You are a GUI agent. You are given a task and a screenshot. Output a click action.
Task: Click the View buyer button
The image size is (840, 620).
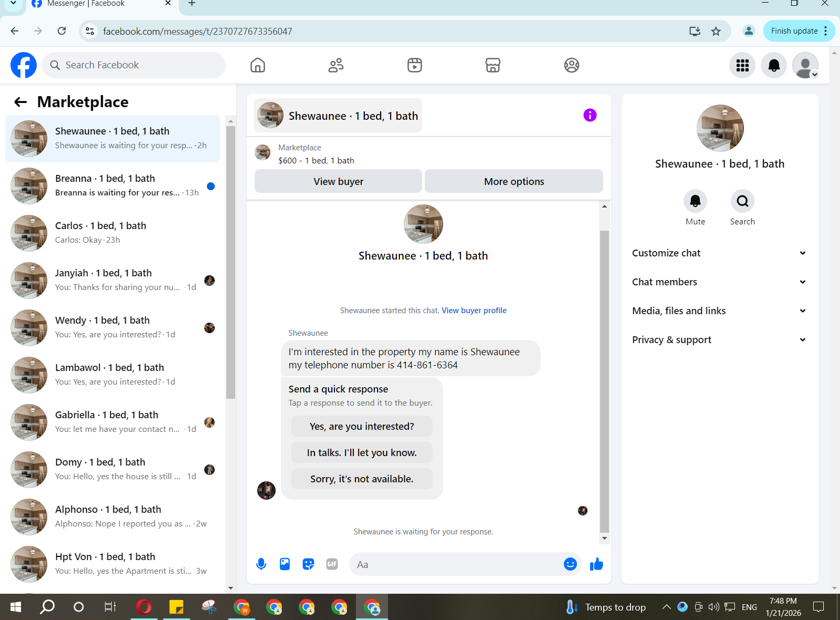point(338,181)
